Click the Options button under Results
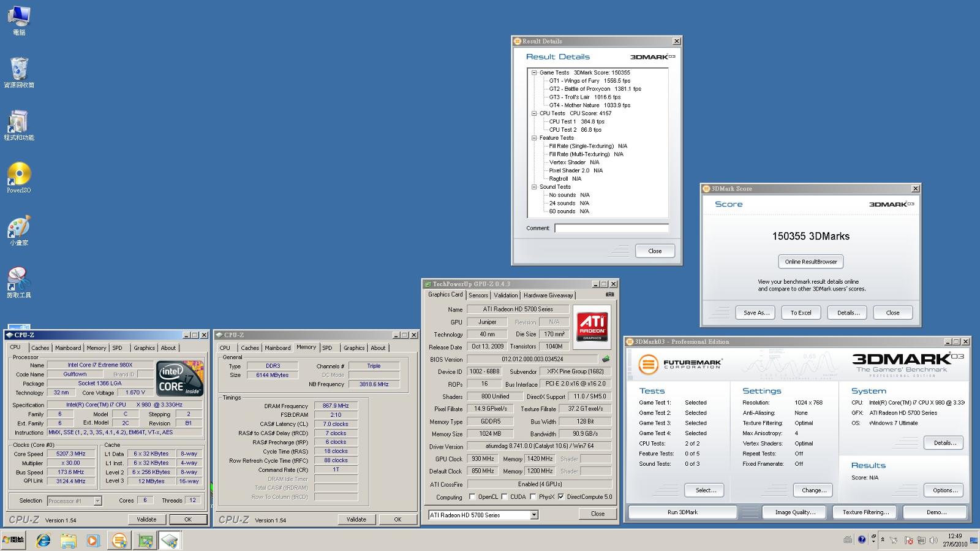The width and height of the screenshot is (980, 551). pyautogui.click(x=944, y=490)
